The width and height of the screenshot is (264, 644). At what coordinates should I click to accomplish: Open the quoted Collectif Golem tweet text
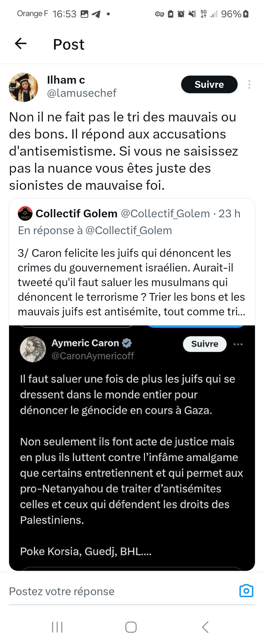(132, 282)
